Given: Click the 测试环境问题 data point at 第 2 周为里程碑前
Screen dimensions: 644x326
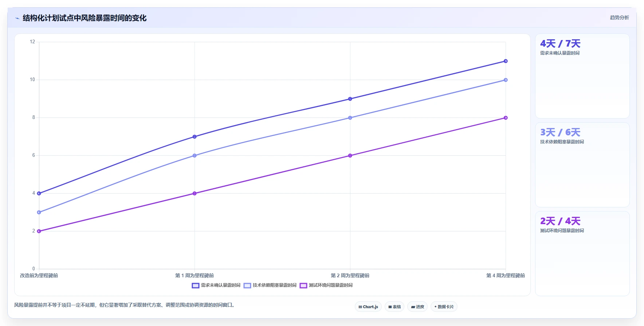Looking at the screenshot, I should pyautogui.click(x=350, y=156).
